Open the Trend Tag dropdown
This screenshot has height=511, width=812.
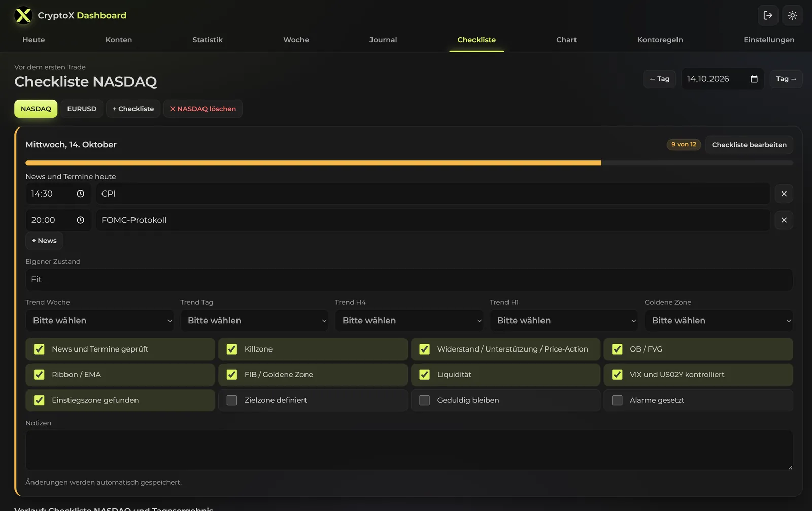255,321
